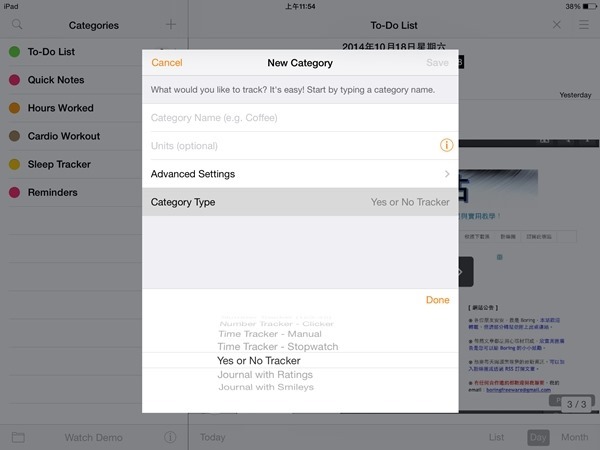The height and width of the screenshot is (450, 600).
Task: Cancel the New Category dialog
Action: 167,63
